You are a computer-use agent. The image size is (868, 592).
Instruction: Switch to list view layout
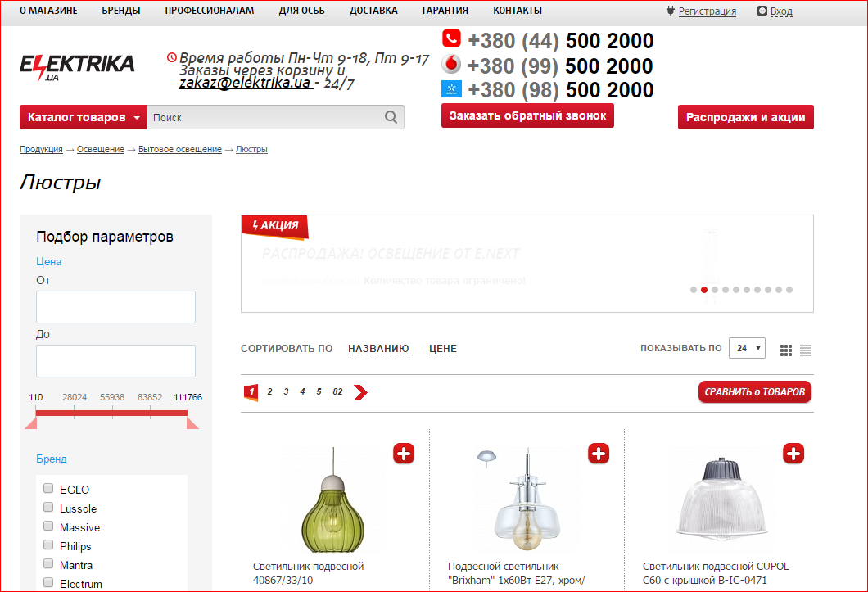[x=806, y=350]
